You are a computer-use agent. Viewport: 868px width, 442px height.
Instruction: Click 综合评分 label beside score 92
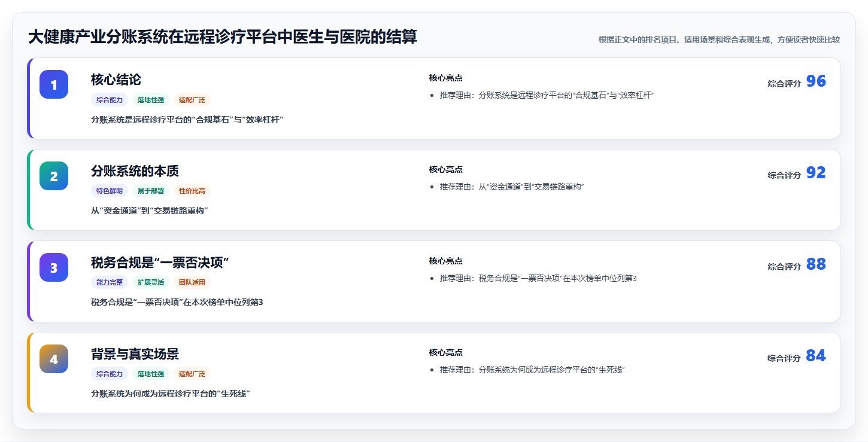pos(784,175)
